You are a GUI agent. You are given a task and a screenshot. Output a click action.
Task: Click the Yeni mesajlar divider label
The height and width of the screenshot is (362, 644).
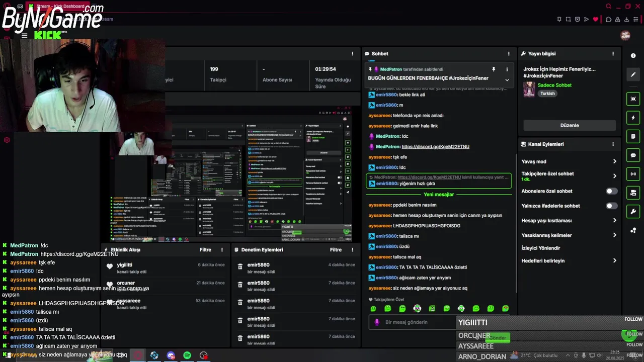pyautogui.click(x=439, y=194)
